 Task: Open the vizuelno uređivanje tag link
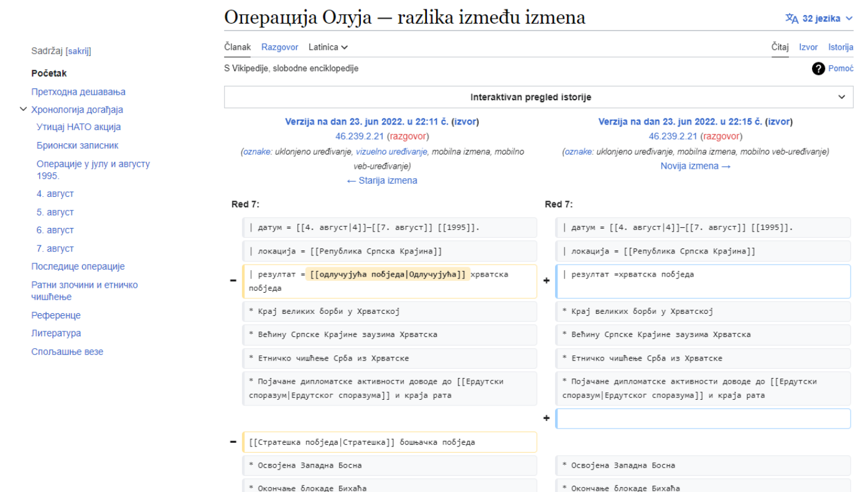point(391,151)
